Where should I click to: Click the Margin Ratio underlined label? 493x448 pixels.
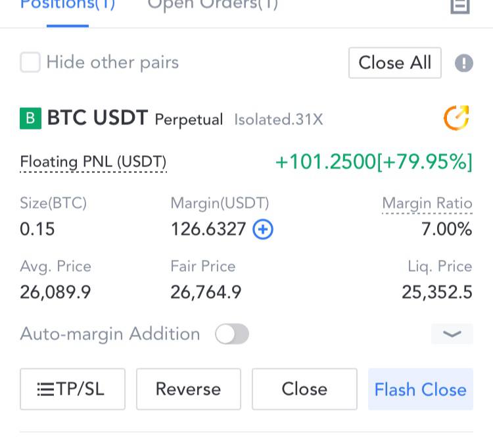tap(427, 203)
